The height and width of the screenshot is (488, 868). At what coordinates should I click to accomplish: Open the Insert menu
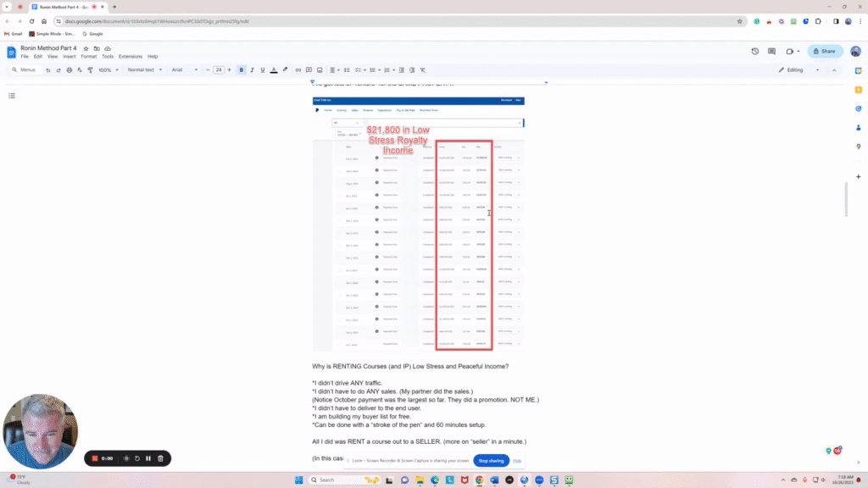70,57
